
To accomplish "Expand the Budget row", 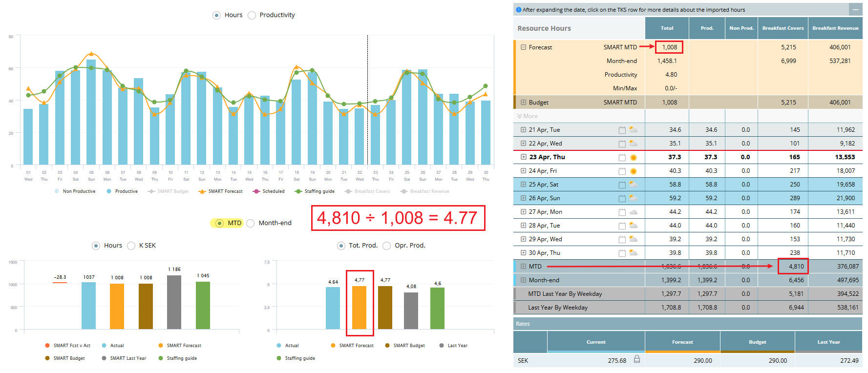I will [523, 103].
